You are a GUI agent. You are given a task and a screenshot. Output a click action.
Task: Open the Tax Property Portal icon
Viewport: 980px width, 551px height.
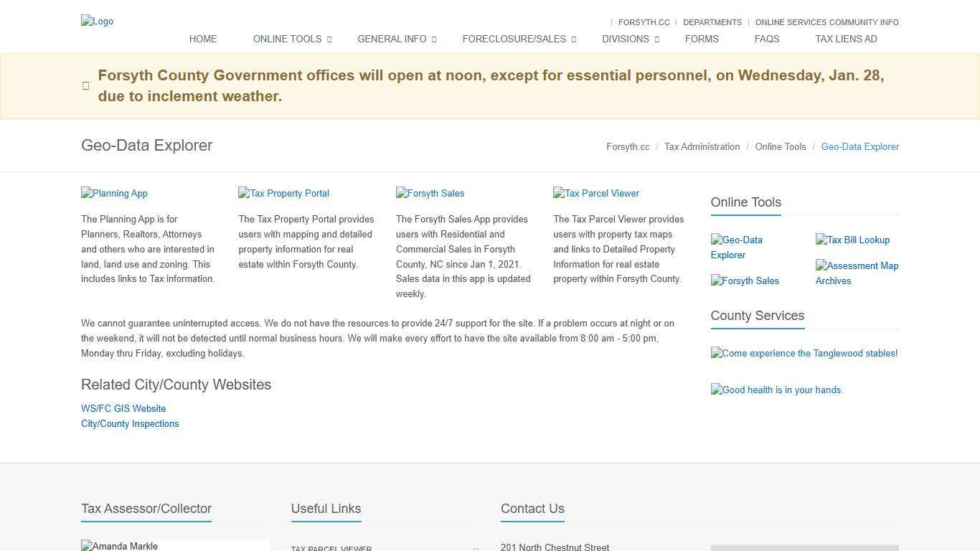(283, 193)
